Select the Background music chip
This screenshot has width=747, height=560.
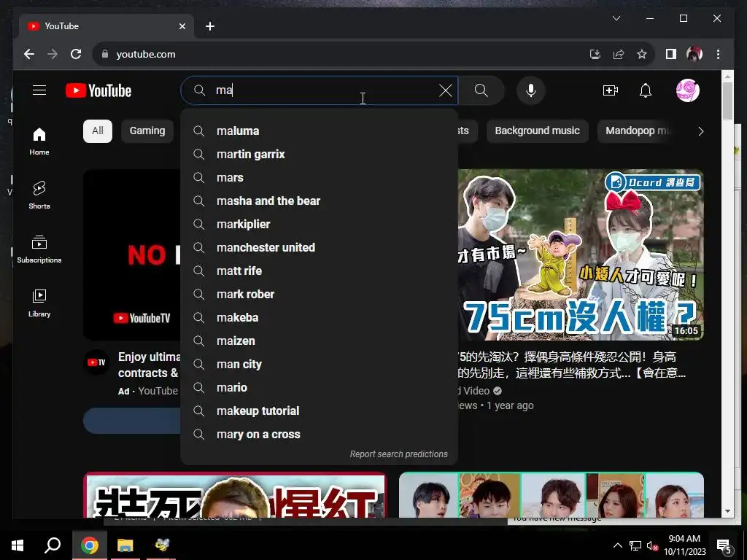538,131
